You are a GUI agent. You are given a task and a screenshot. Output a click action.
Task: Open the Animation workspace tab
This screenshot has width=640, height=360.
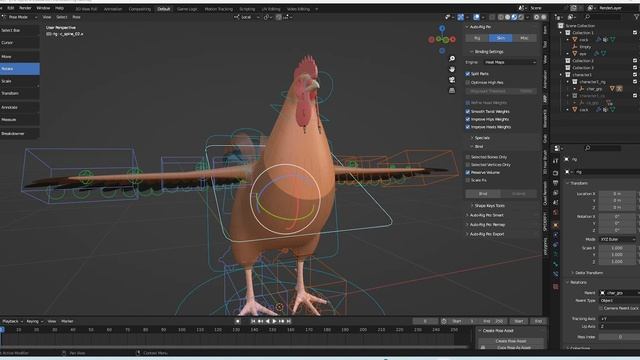(x=113, y=9)
